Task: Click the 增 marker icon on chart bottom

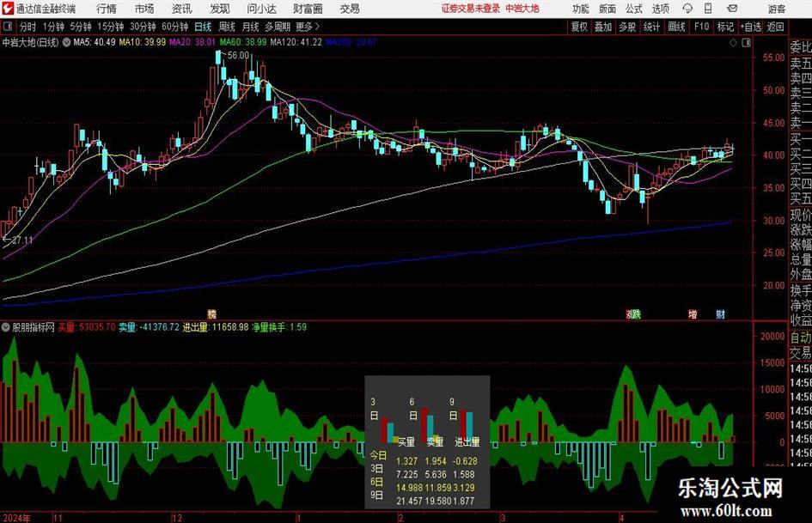Action: 693,313
